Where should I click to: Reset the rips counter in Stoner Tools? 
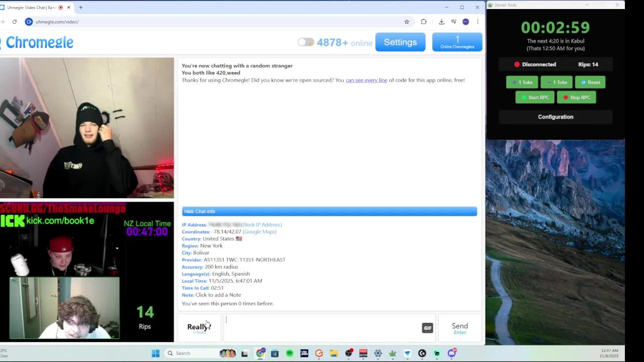click(x=590, y=82)
